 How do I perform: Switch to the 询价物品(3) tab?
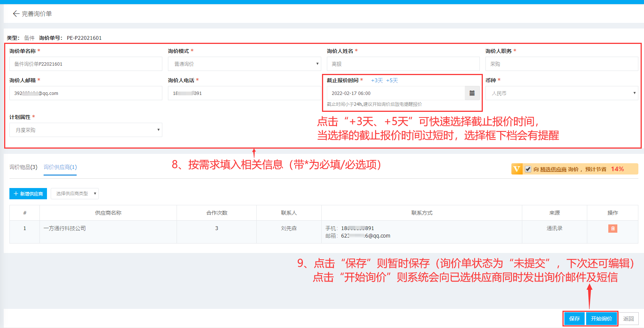[x=23, y=167]
